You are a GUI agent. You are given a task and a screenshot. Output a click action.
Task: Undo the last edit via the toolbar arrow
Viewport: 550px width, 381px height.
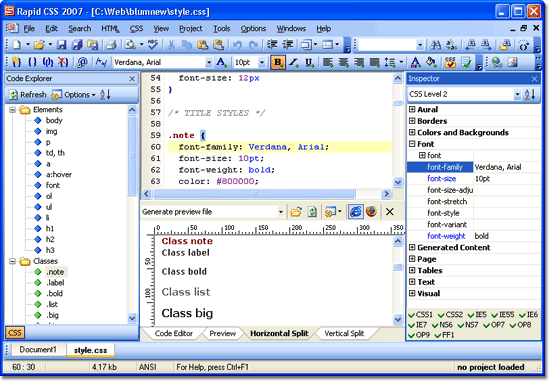pos(237,45)
